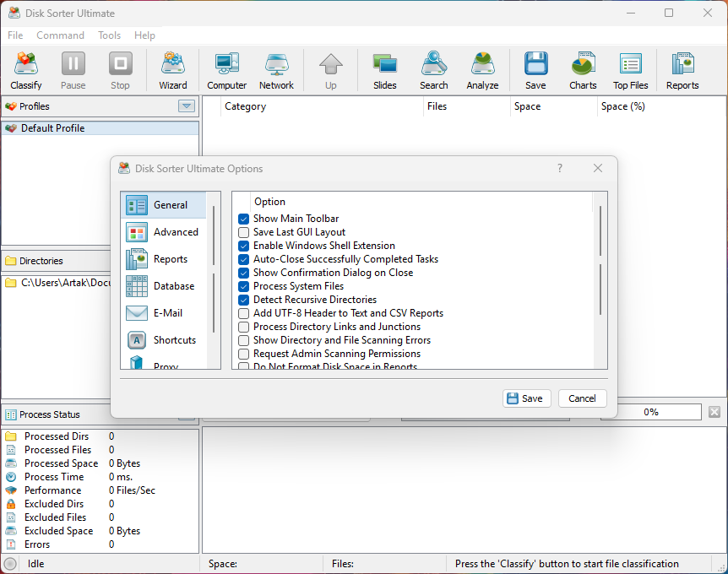
Task: Open the Analyze tool
Action: [482, 70]
